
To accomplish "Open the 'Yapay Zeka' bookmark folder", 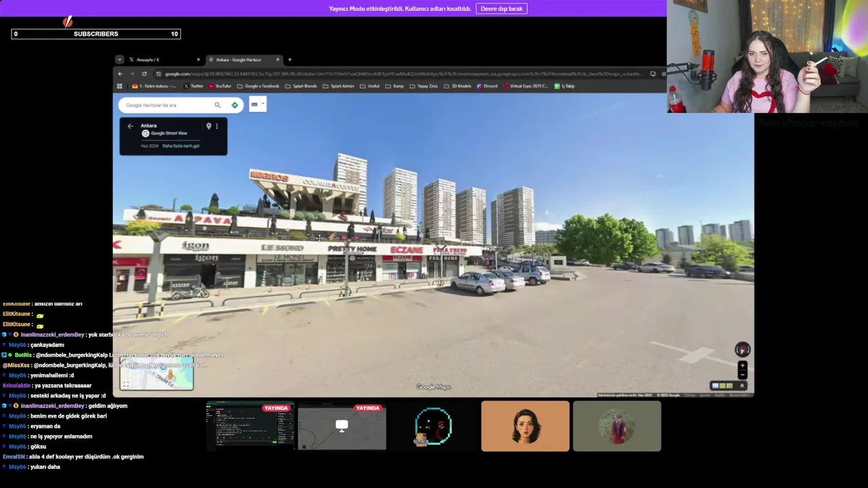I will click(x=424, y=86).
